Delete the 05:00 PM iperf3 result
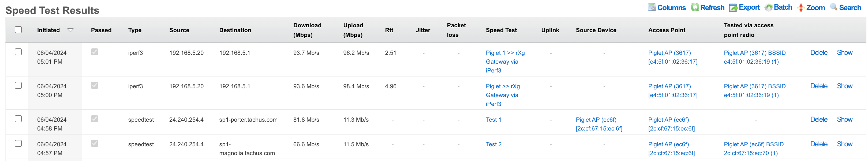The width and height of the screenshot is (868, 161). pos(818,86)
